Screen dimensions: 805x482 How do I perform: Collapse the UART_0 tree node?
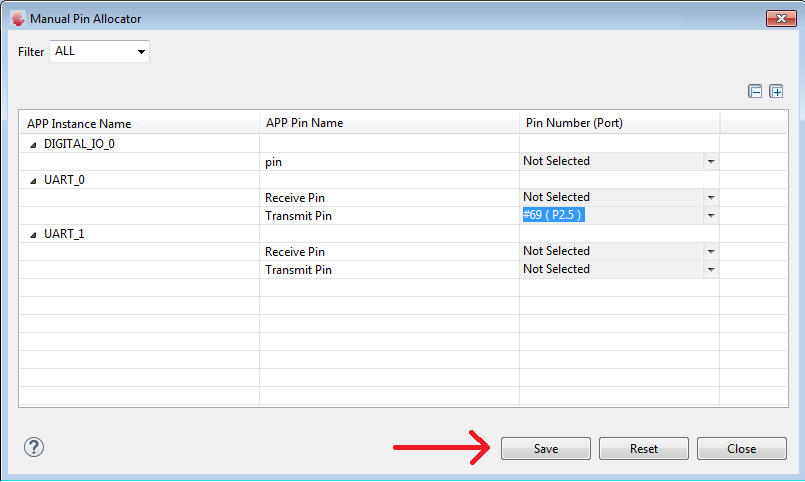click(x=33, y=181)
